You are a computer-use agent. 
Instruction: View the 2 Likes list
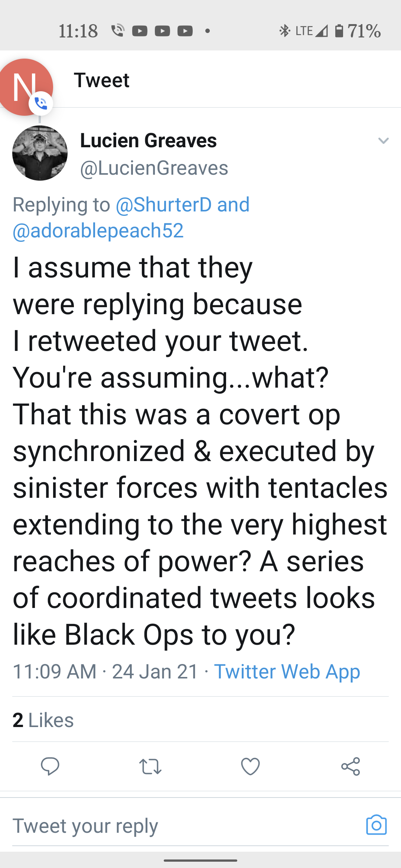coord(43,720)
